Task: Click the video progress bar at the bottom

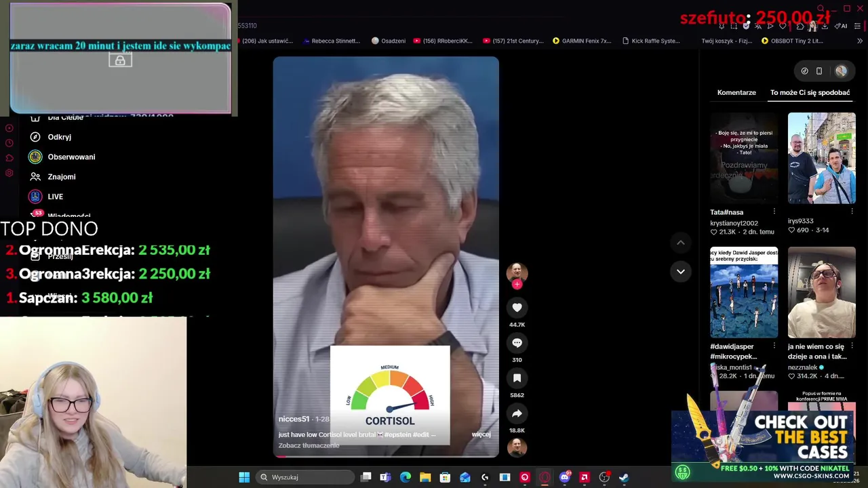Action: (386, 456)
